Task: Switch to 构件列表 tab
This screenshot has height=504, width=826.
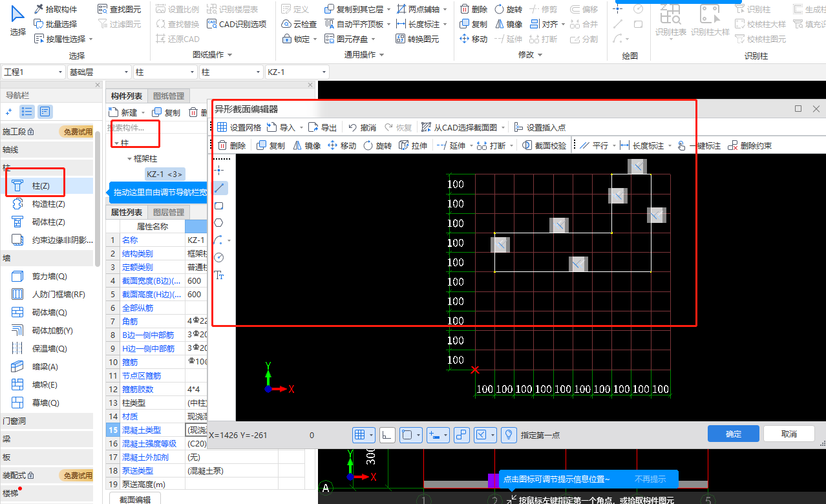Action: pos(127,96)
